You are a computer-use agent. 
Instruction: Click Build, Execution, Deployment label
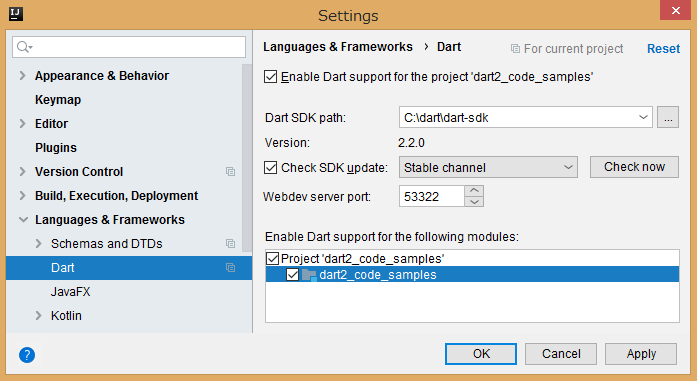[x=116, y=196]
